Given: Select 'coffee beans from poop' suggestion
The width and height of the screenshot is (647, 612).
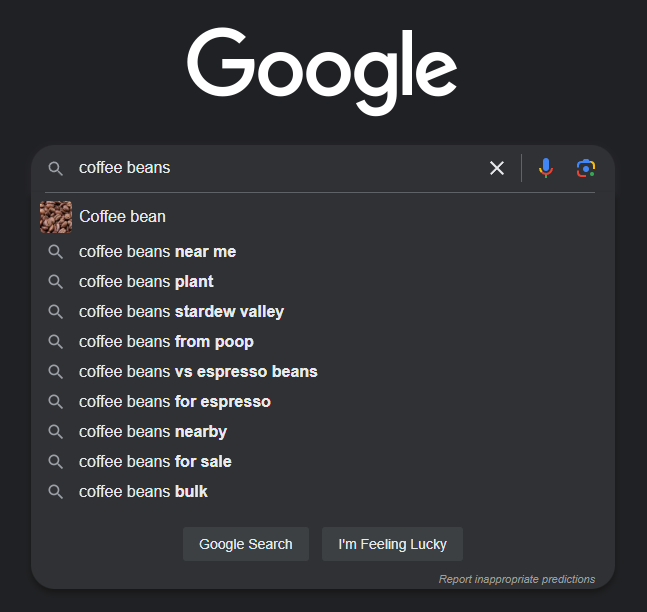Looking at the screenshot, I should pyautogui.click(x=166, y=342).
